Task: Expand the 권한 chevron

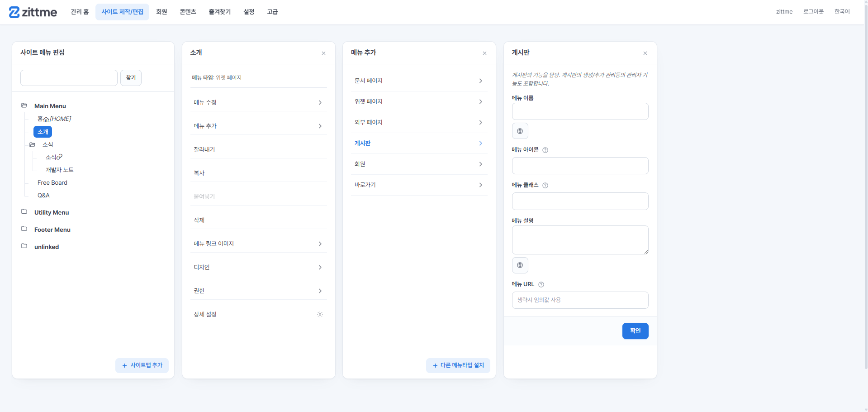Action: [x=320, y=291]
